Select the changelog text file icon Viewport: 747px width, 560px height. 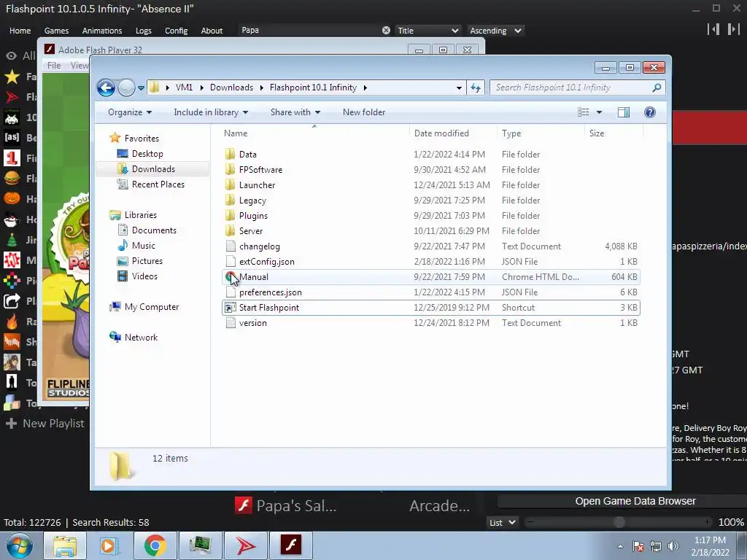pos(231,246)
